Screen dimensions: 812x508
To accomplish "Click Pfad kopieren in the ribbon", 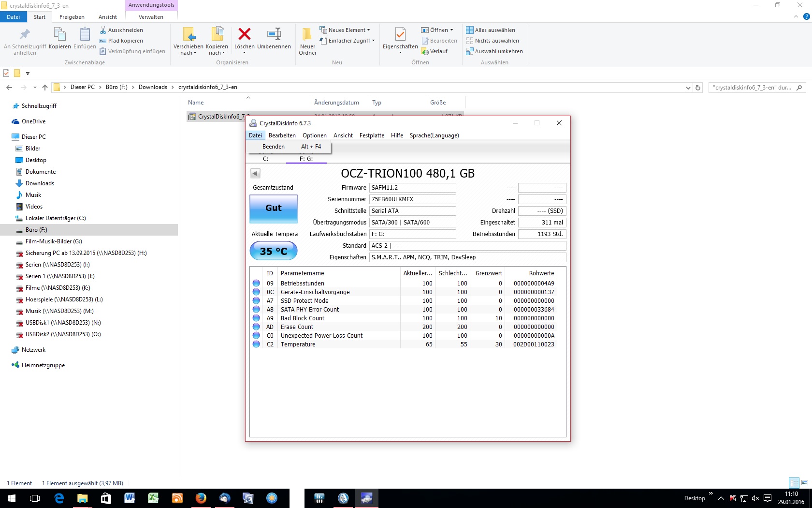I will tap(121, 41).
